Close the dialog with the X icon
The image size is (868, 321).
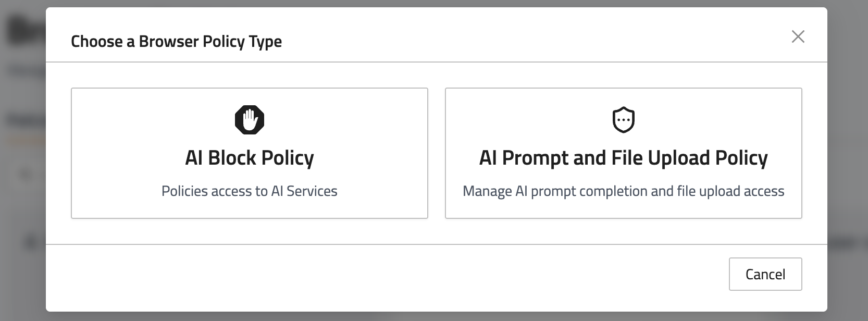[798, 36]
